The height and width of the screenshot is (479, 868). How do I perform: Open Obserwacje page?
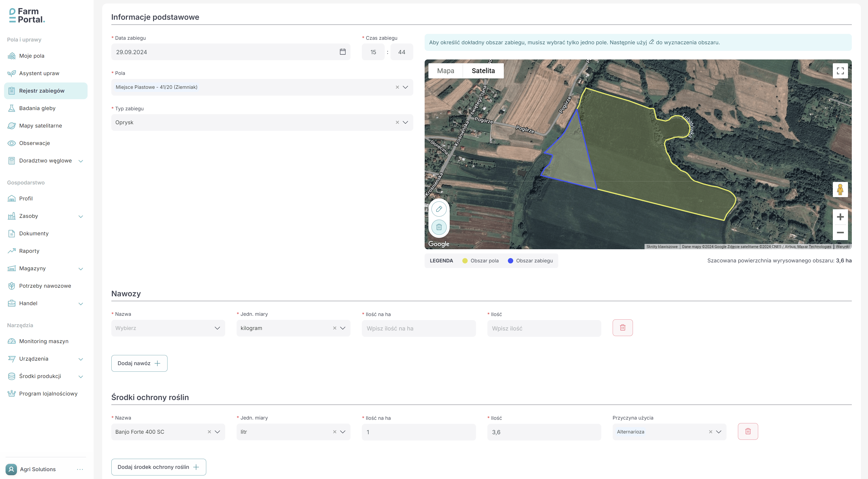click(x=46, y=143)
